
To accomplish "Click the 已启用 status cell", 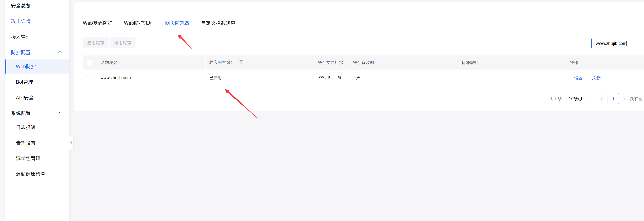I will point(215,78).
